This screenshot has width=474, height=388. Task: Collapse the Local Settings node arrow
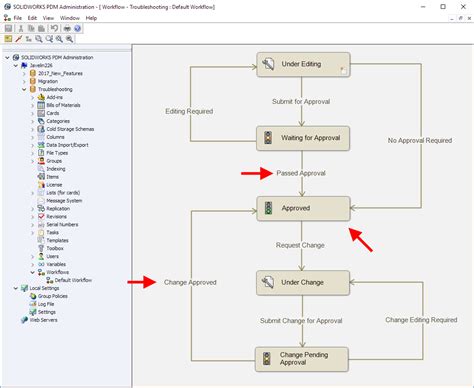click(x=16, y=288)
